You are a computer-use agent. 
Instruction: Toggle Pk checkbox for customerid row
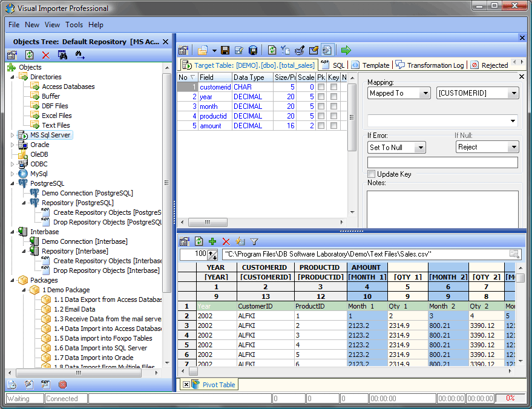[x=321, y=87]
